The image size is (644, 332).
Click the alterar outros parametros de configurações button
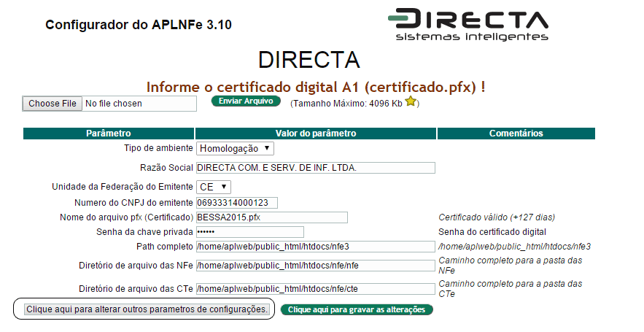click(x=147, y=309)
